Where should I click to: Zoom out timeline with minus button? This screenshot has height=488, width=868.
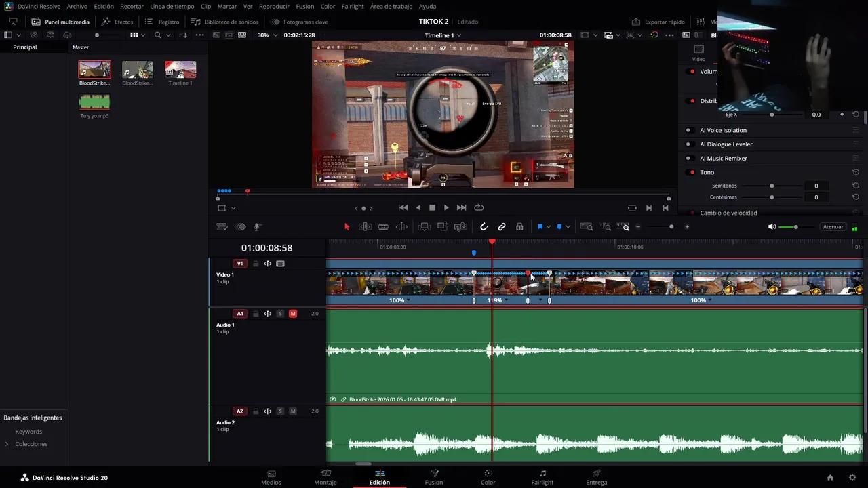point(638,227)
